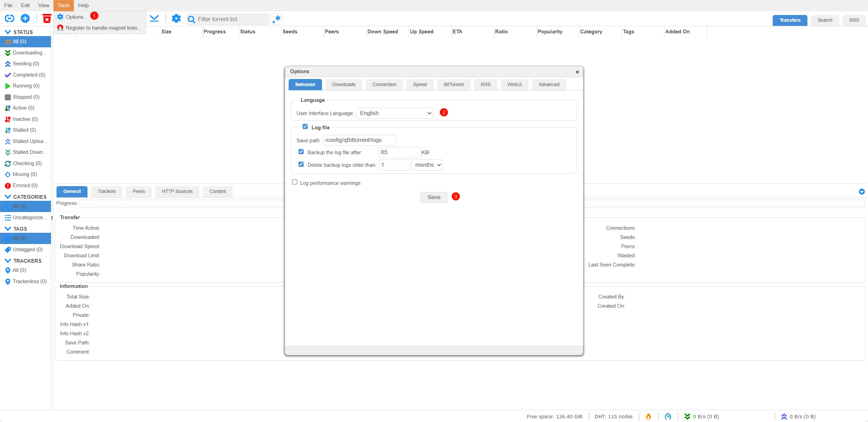Click the add torrent file plus icon
868x422 pixels.
point(25,18)
